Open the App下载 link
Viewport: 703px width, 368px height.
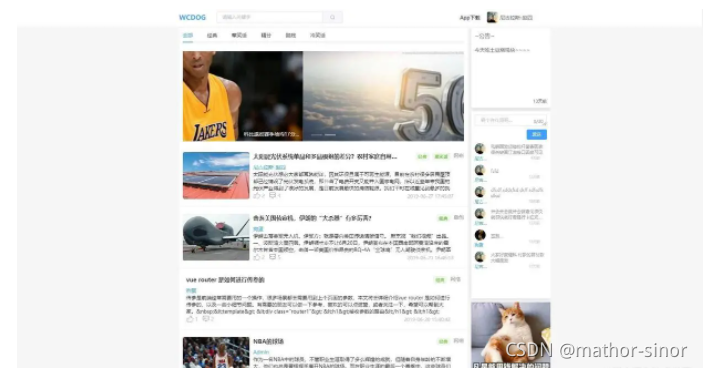pos(469,17)
